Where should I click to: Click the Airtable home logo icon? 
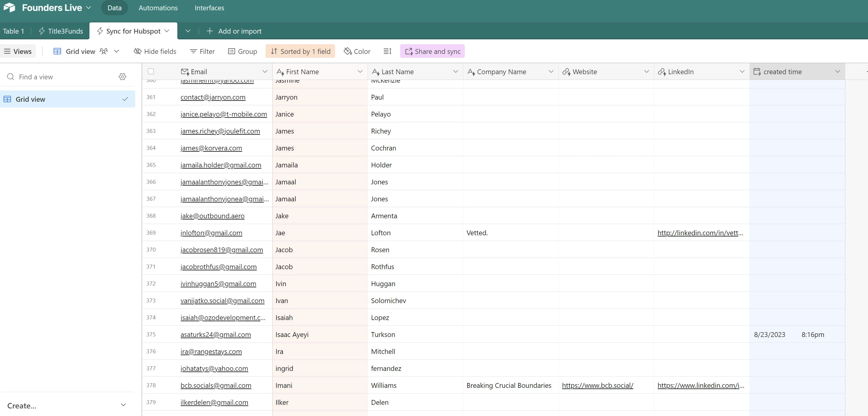point(9,7)
